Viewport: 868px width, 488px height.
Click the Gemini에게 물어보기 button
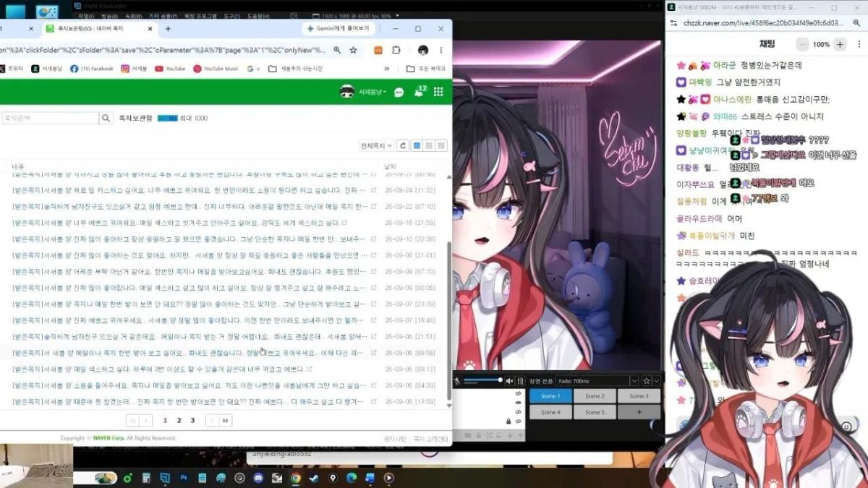pyautogui.click(x=339, y=29)
